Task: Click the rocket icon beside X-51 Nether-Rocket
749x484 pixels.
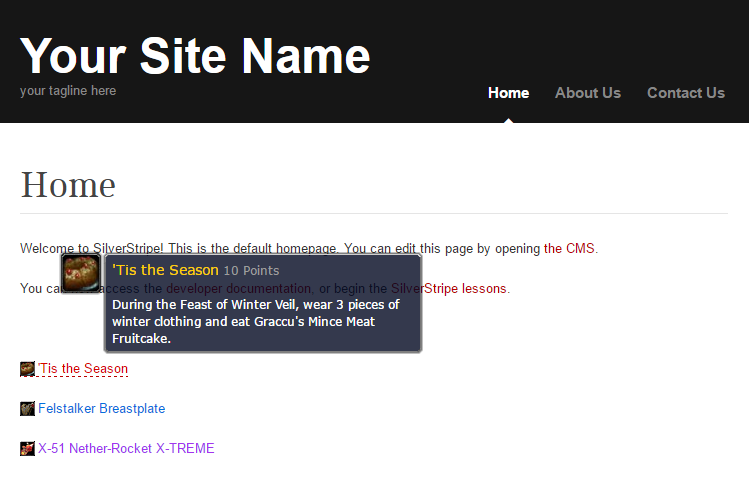Action: 27,449
